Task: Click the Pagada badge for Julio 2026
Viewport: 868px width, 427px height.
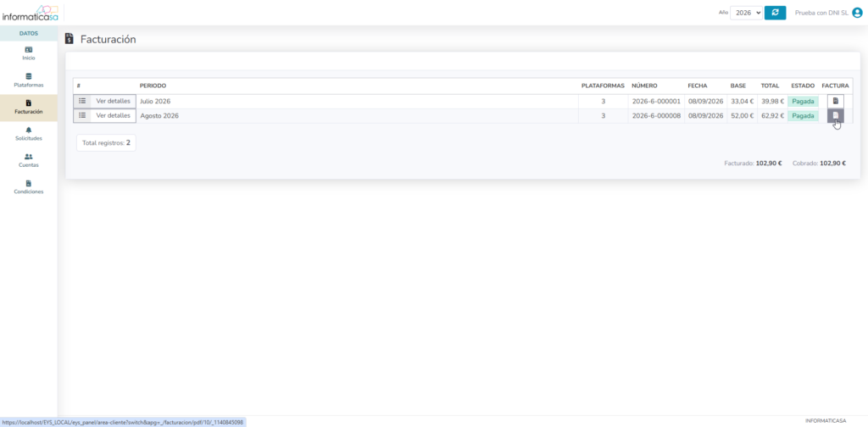Action: [x=803, y=101]
